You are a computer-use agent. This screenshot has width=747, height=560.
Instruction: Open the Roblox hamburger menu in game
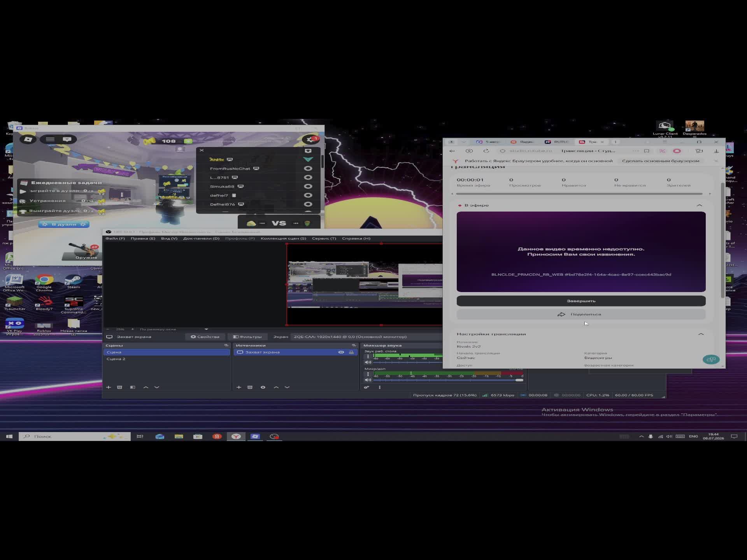(50, 139)
